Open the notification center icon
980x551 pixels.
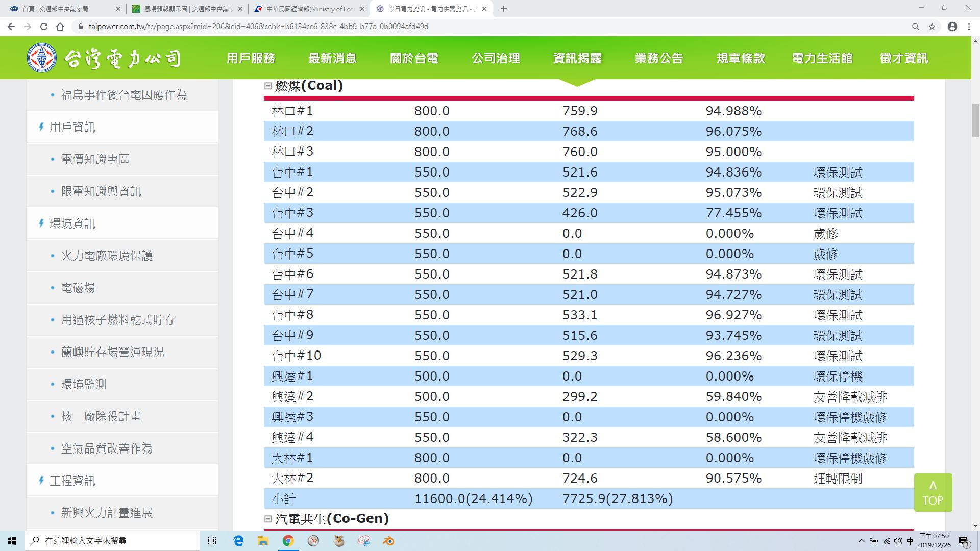click(964, 541)
